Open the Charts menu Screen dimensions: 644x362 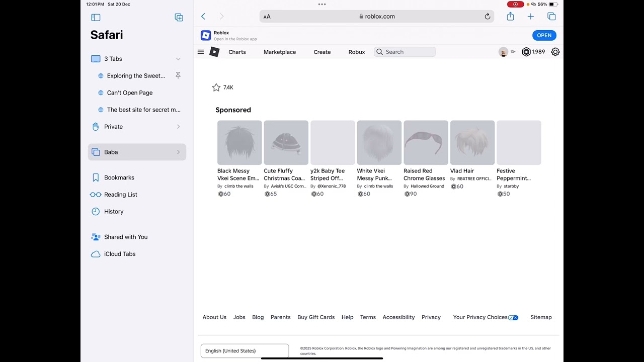pyautogui.click(x=237, y=52)
